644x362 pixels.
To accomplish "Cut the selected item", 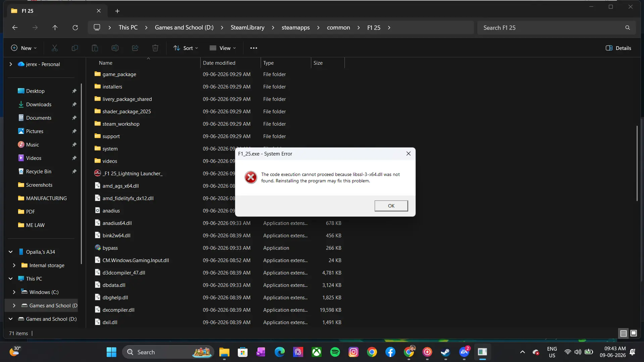I will point(55,48).
